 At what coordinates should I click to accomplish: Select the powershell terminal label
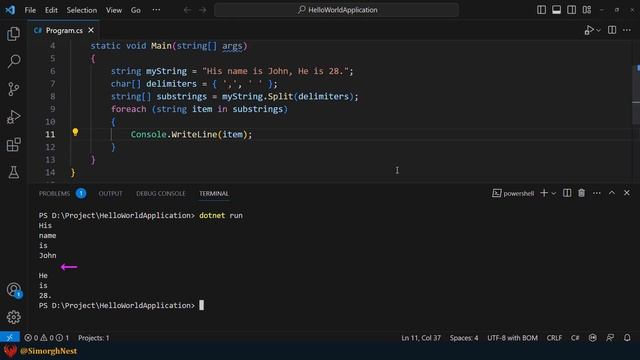point(513,193)
